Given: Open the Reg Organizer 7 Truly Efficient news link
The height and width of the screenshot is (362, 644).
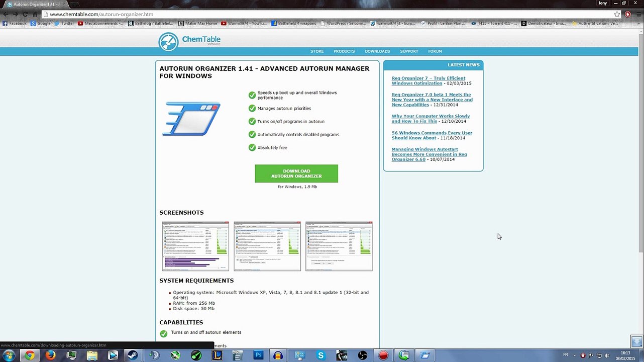Looking at the screenshot, I should coord(428,81).
